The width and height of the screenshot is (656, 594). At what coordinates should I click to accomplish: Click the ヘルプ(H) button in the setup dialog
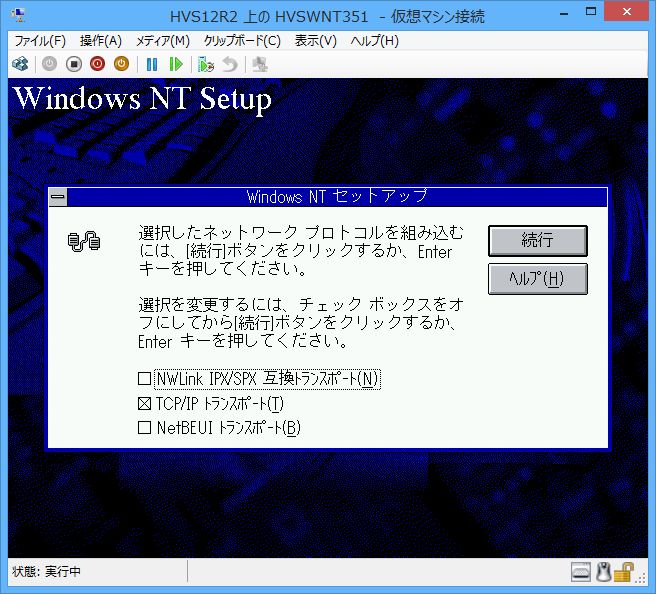pos(538,279)
